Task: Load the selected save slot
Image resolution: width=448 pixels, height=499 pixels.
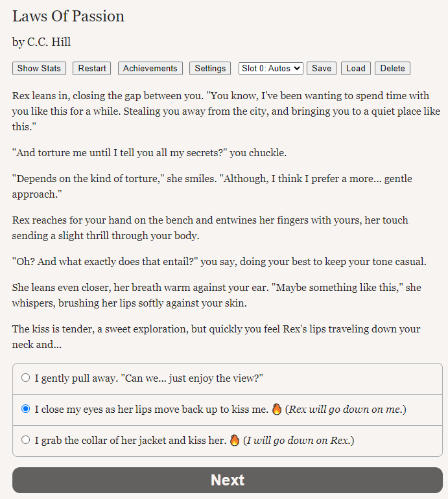Action: pos(356,69)
